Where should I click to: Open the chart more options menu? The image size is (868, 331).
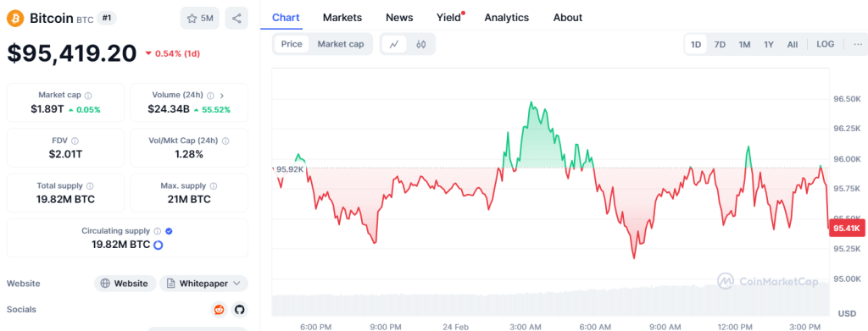858,44
